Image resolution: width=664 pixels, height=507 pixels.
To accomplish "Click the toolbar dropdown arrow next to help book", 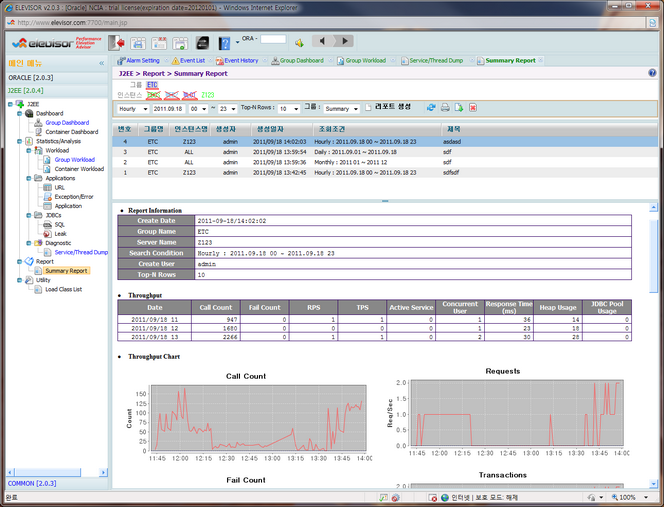I will click(x=237, y=42).
